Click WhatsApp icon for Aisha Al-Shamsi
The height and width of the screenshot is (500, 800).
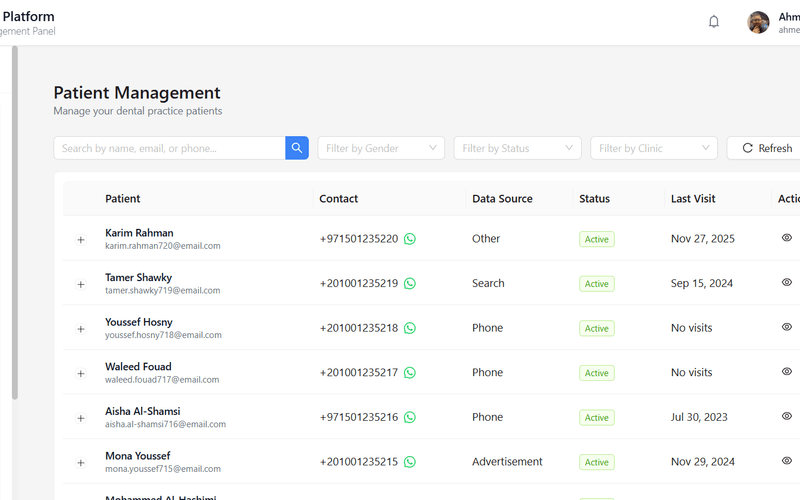[x=410, y=417]
